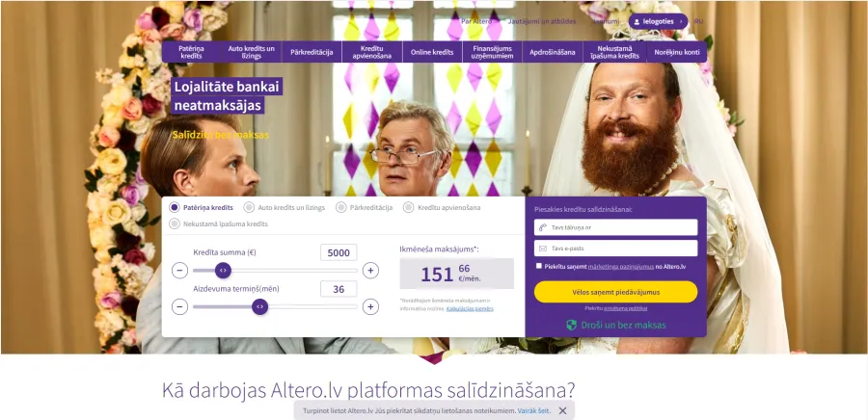
Task: Click the minus icon for Kredīta summa
Action: click(180, 271)
